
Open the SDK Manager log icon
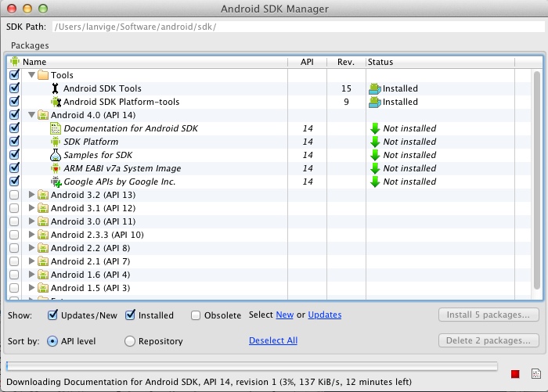coord(535,374)
